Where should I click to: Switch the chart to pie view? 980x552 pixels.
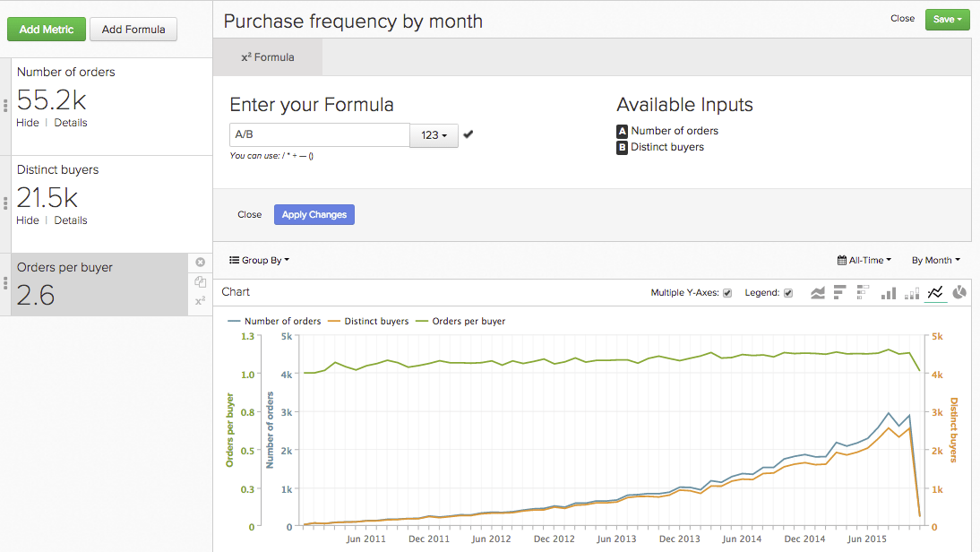coord(959,292)
